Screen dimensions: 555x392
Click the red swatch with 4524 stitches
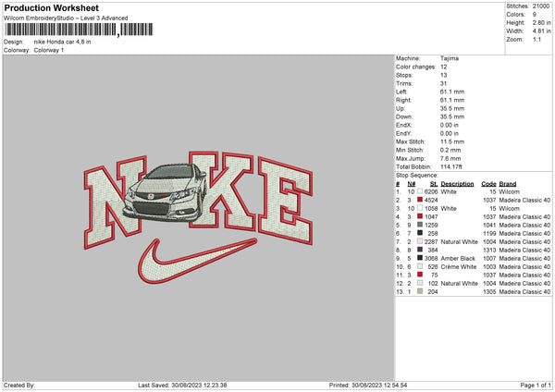(x=420, y=200)
